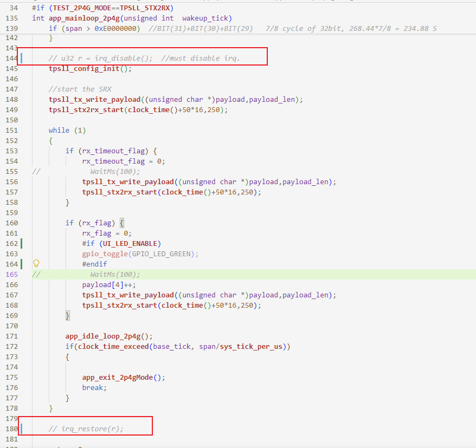Click 'tpsll_config_init();' on line 145
Screen dimensions: 476x448
pos(90,69)
